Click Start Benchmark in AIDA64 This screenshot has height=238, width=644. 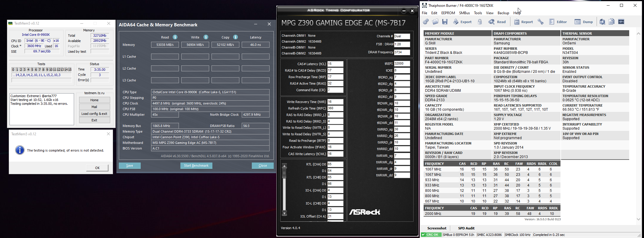pos(196,165)
